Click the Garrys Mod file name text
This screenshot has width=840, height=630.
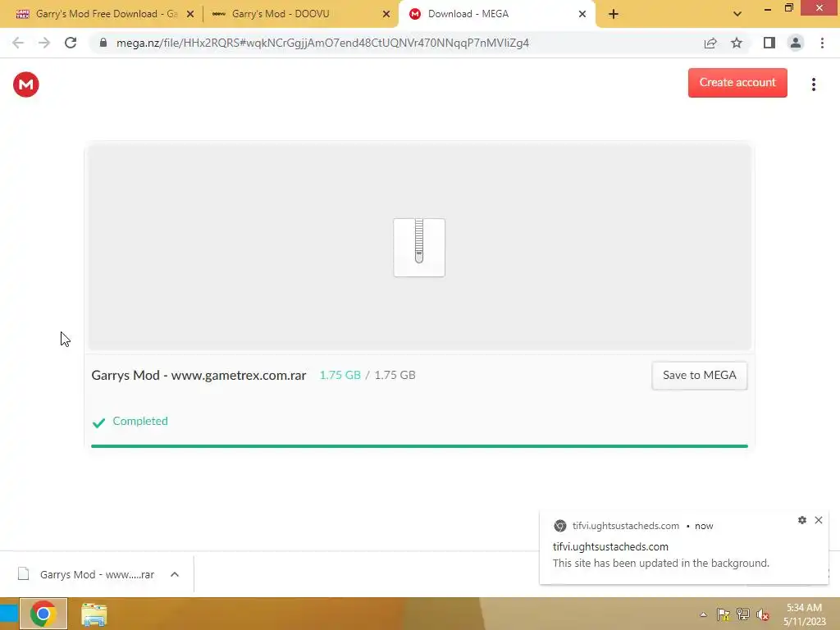[199, 375]
